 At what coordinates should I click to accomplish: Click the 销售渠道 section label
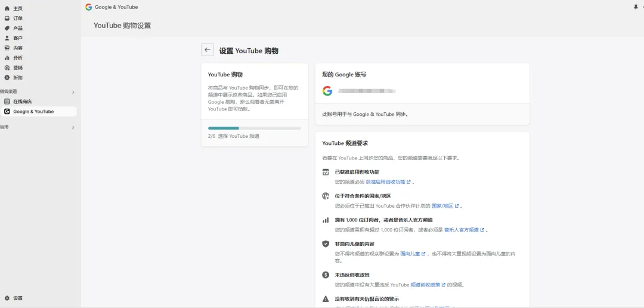pyautogui.click(x=8, y=91)
